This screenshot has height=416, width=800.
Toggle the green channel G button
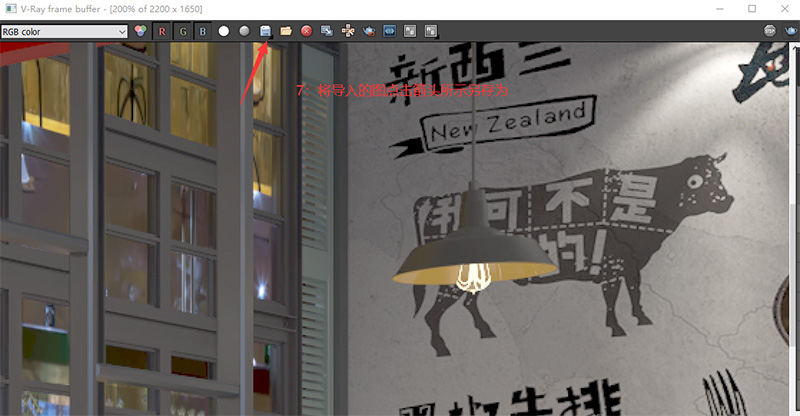tap(183, 31)
